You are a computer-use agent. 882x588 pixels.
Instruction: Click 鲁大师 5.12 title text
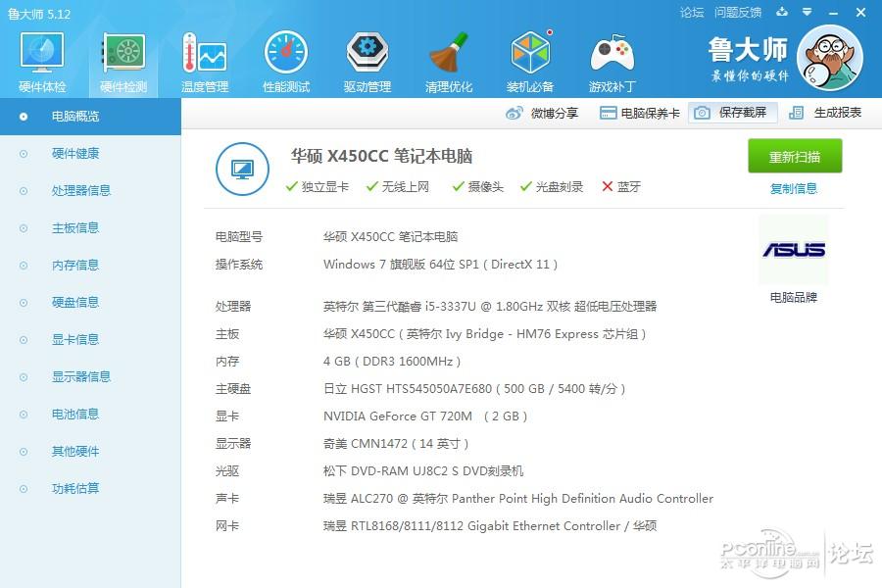39,14
